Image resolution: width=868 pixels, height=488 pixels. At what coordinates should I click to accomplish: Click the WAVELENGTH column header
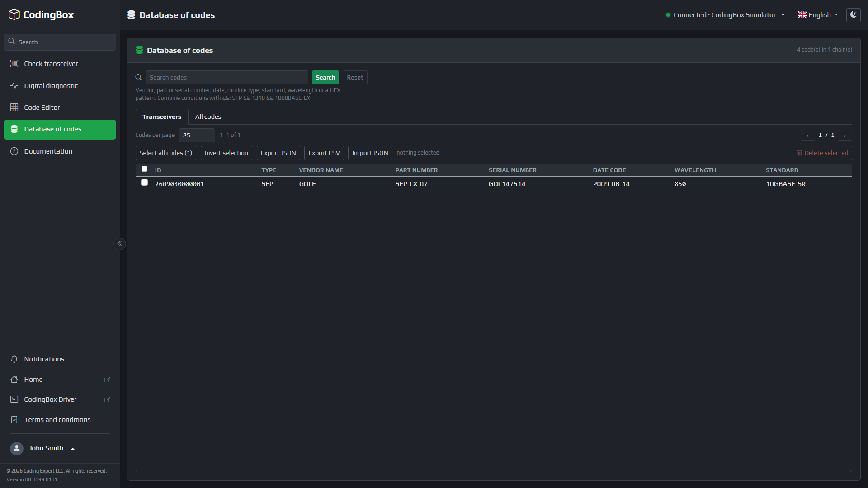pyautogui.click(x=695, y=170)
